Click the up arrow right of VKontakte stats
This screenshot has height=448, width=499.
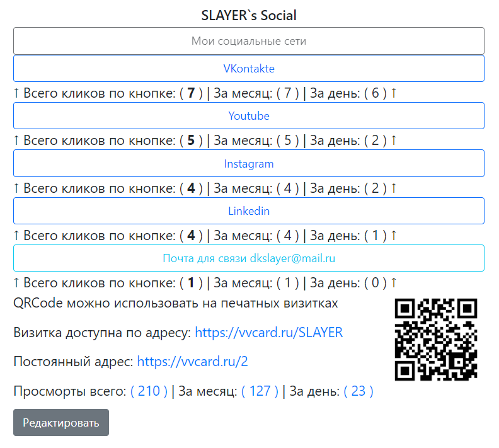(x=394, y=93)
